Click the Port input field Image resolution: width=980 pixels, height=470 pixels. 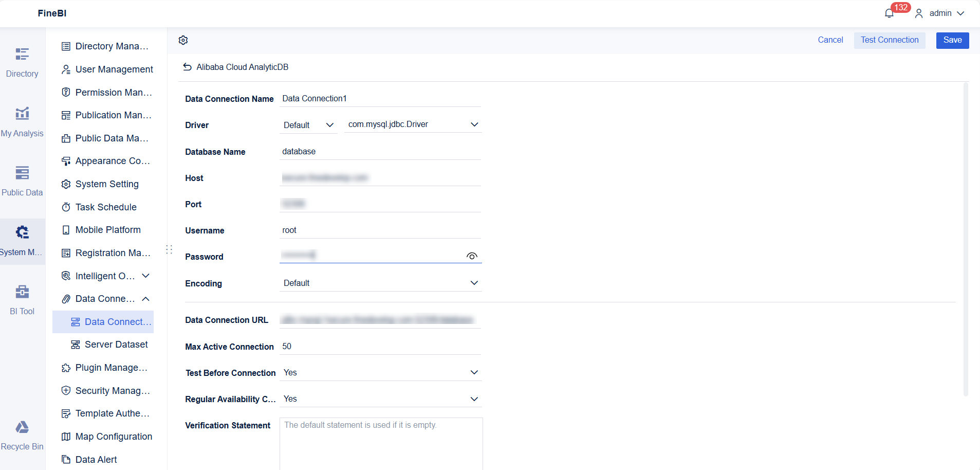[x=380, y=204]
